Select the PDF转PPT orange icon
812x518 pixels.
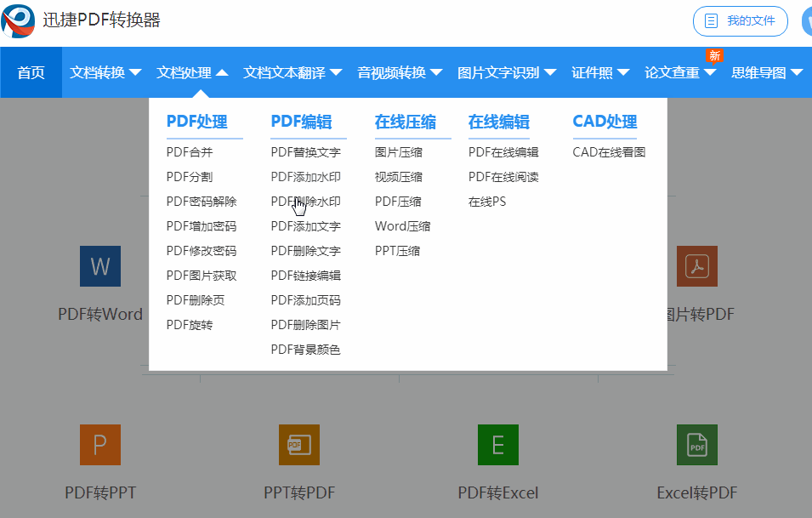point(99,444)
